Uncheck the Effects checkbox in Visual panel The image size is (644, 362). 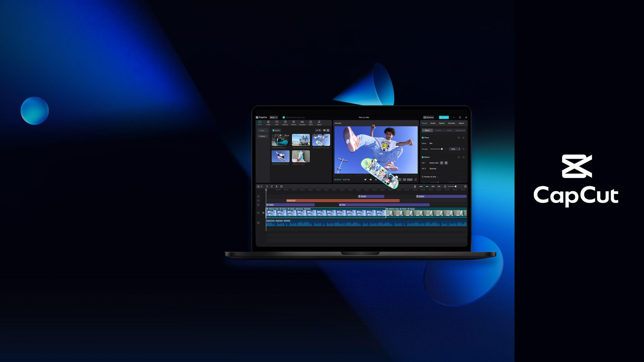pos(423,157)
